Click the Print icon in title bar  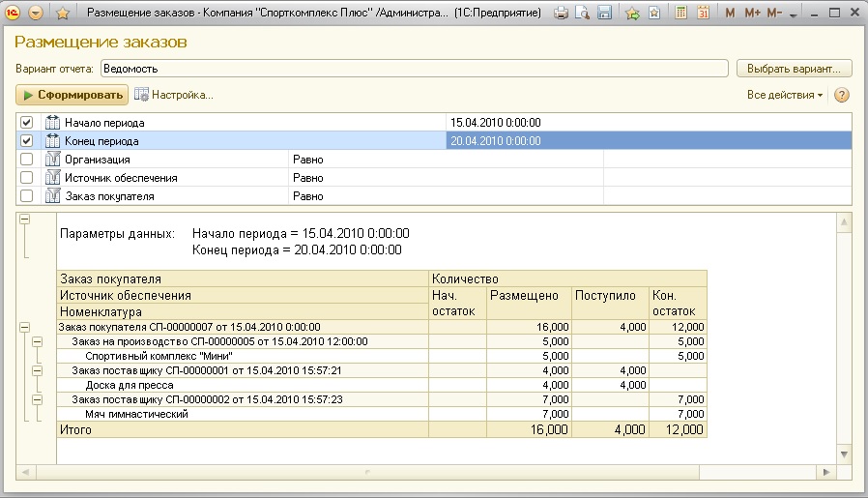[x=562, y=14]
